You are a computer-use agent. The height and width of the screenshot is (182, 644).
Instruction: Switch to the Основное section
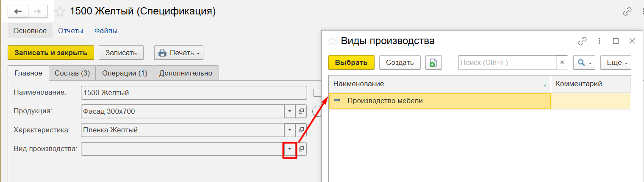(30, 31)
